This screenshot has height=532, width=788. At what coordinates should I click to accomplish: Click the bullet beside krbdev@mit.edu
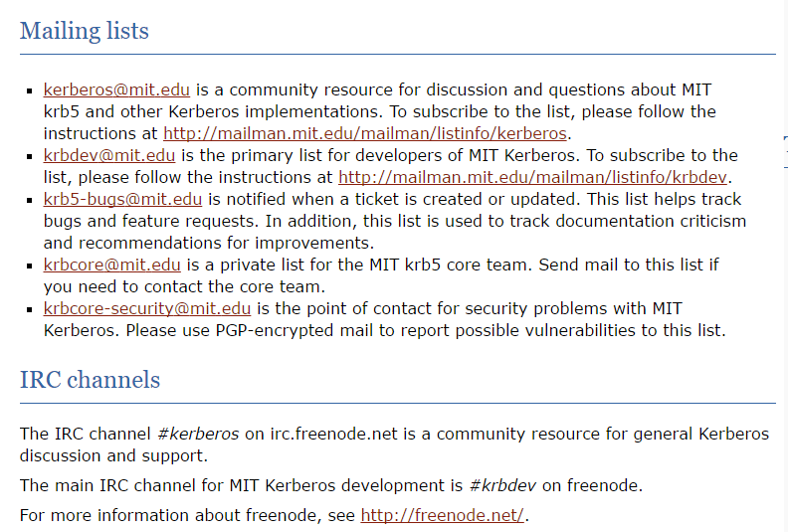30,157
